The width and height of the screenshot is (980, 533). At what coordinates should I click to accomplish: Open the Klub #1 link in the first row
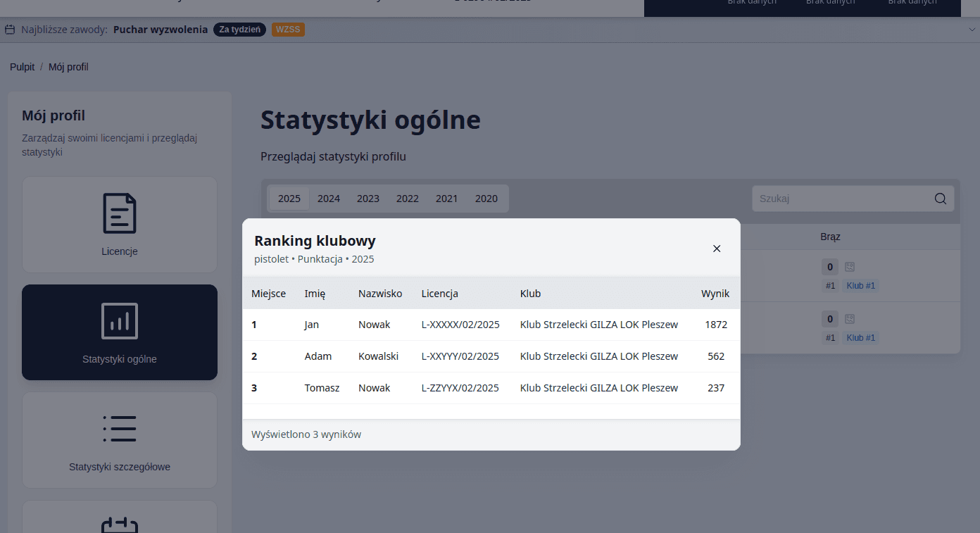click(x=860, y=285)
